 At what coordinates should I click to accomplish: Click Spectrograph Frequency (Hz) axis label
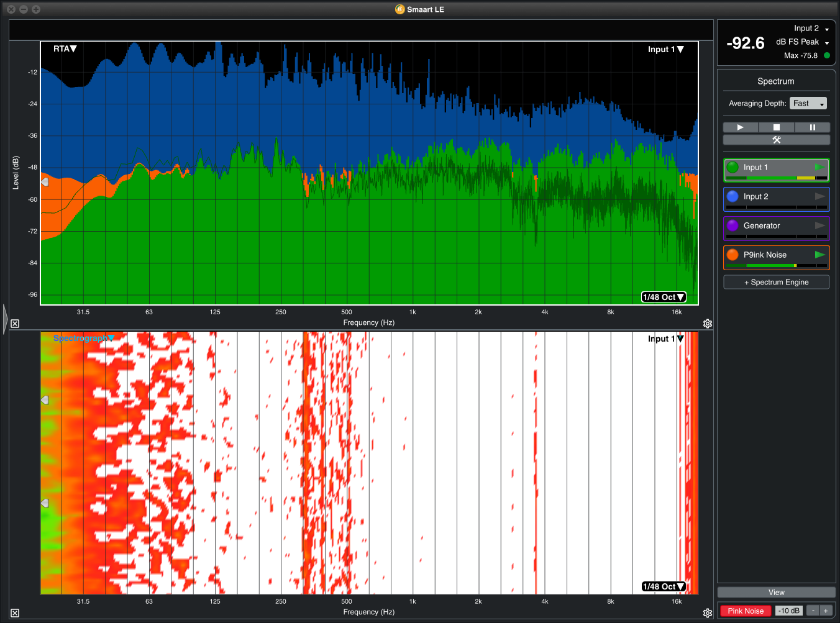click(x=368, y=612)
